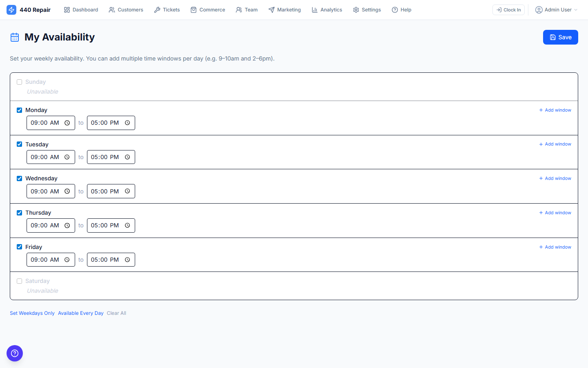Open Tuesday's end time picker
The height and width of the screenshot is (368, 588).
127,157
